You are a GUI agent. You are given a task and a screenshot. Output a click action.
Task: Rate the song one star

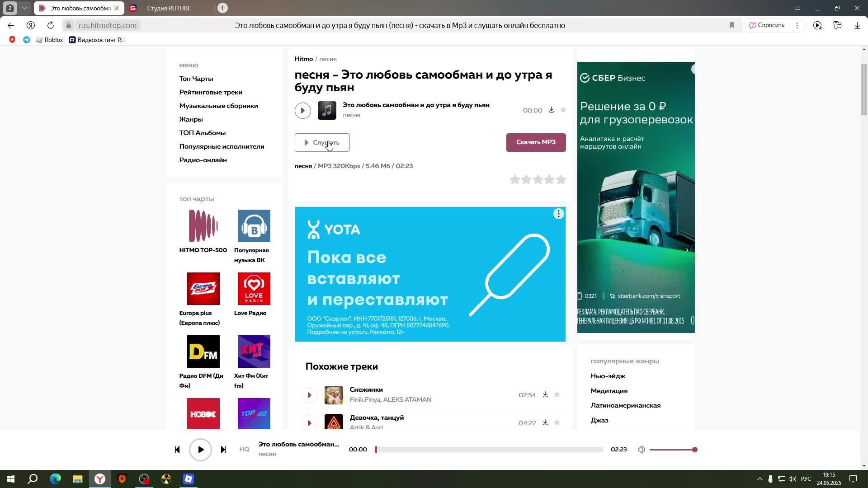point(515,180)
